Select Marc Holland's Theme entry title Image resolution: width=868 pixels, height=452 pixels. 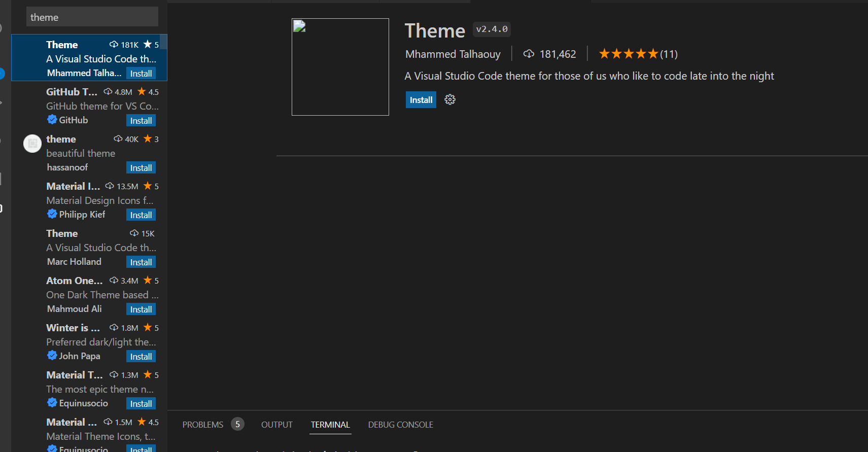(62, 233)
